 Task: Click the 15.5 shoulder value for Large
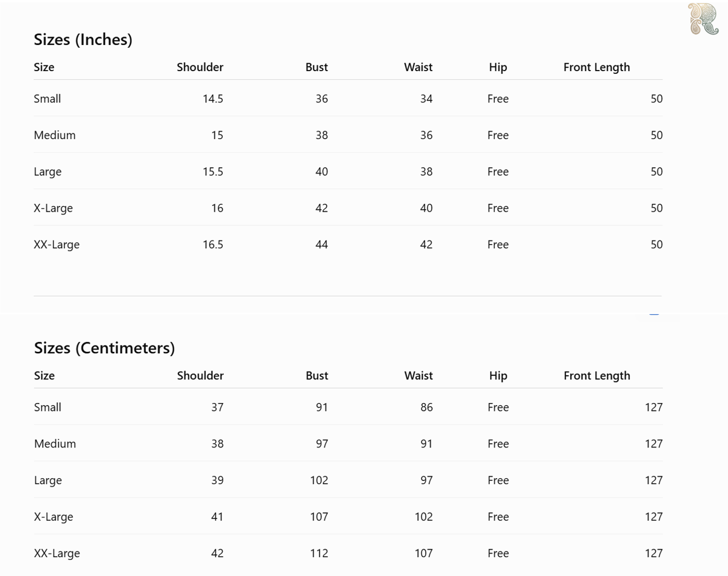[213, 172]
